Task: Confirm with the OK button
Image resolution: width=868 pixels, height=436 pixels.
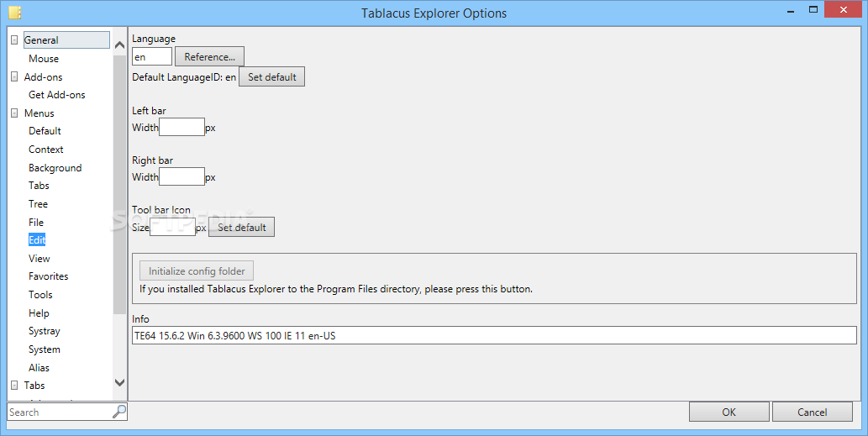Action: (x=729, y=412)
